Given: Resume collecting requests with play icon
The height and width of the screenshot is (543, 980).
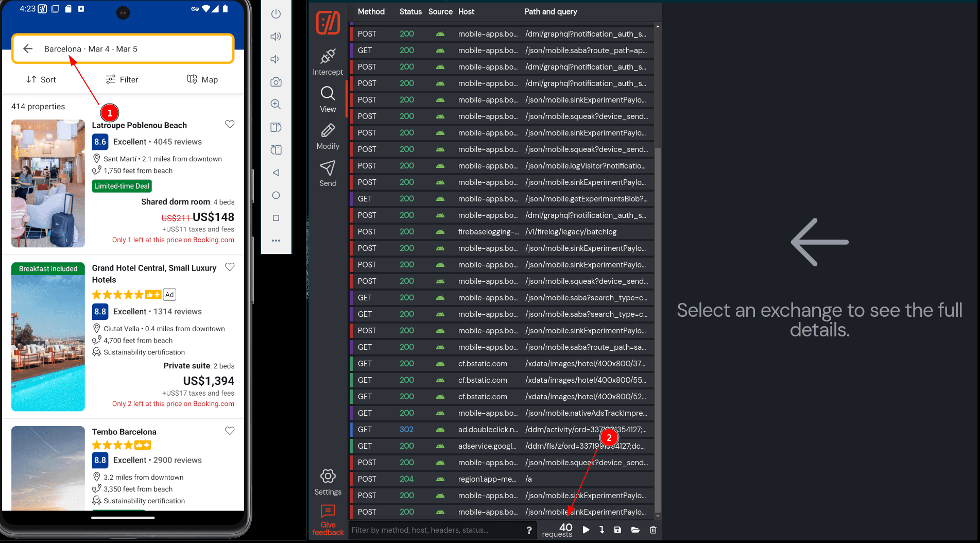Looking at the screenshot, I should (586, 530).
